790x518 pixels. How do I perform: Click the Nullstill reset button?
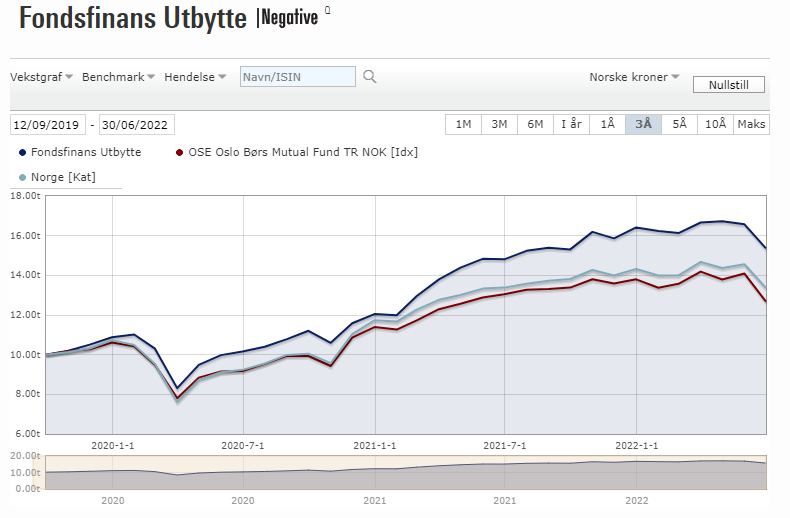coord(729,85)
